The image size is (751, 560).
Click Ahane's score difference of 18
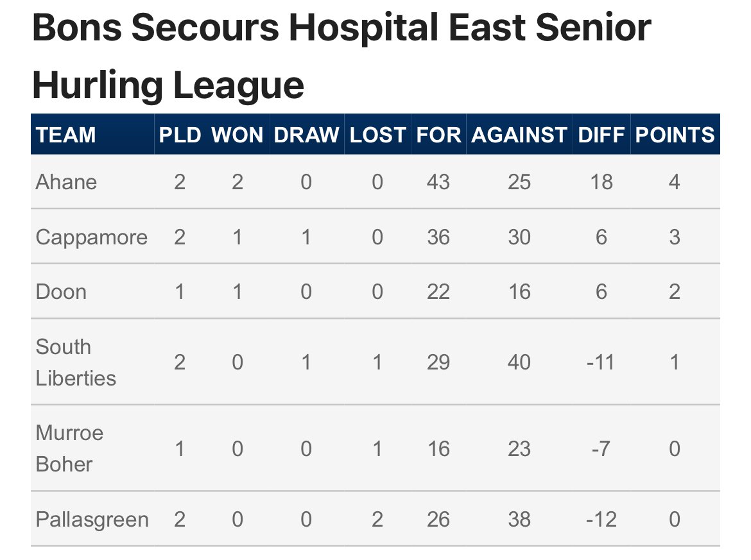click(x=601, y=182)
